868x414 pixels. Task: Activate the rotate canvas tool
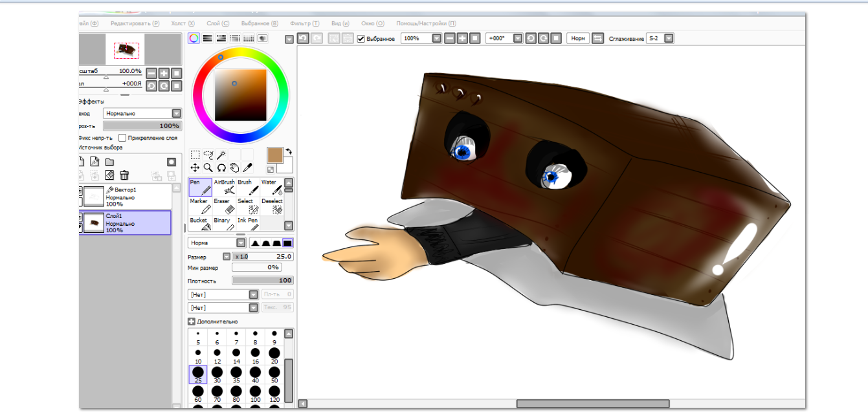(x=221, y=167)
